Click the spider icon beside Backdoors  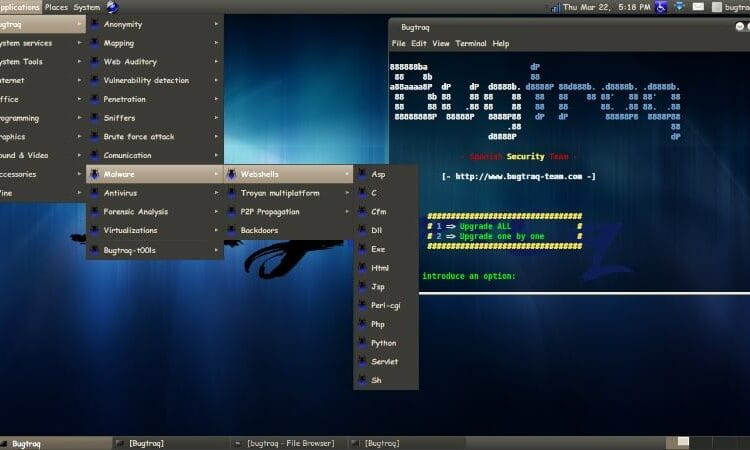click(232, 230)
